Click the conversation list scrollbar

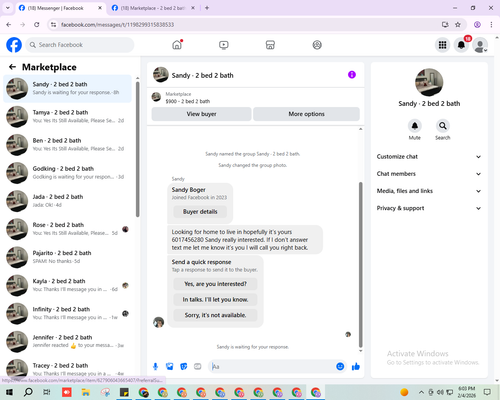[x=138, y=149]
